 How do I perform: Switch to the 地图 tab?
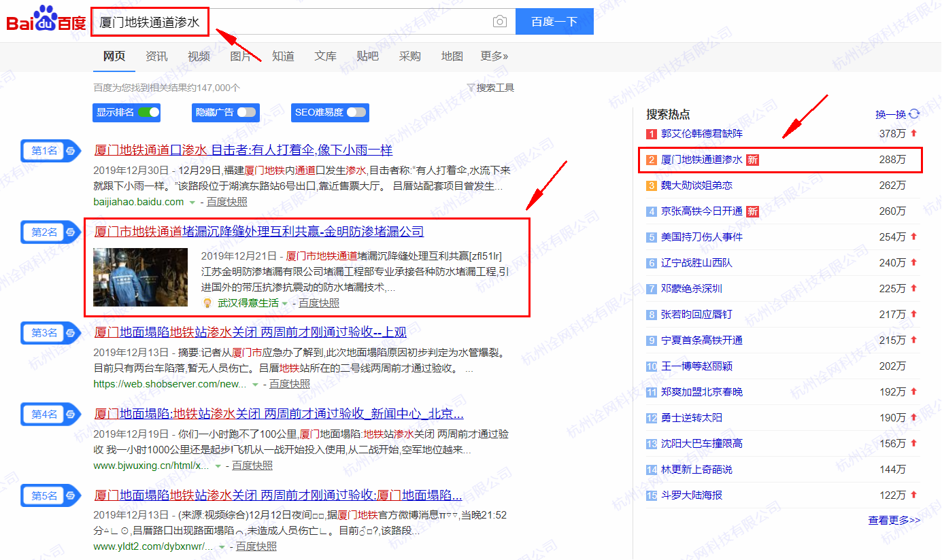coord(452,56)
